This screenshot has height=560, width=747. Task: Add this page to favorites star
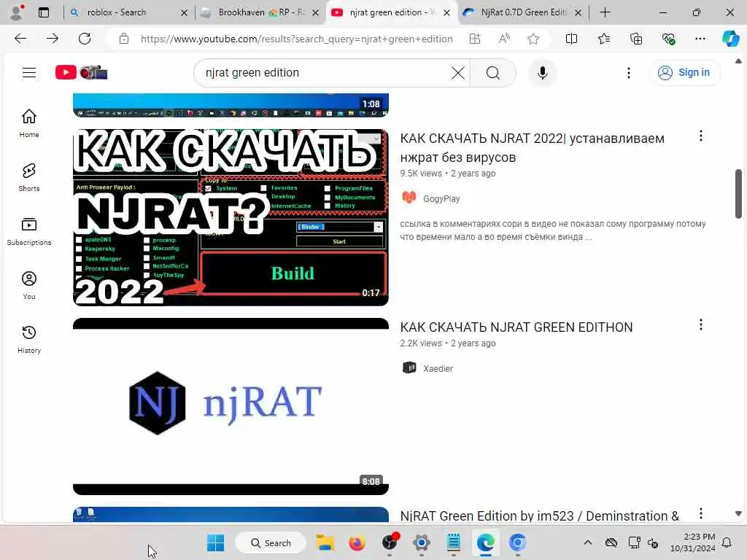[533, 39]
